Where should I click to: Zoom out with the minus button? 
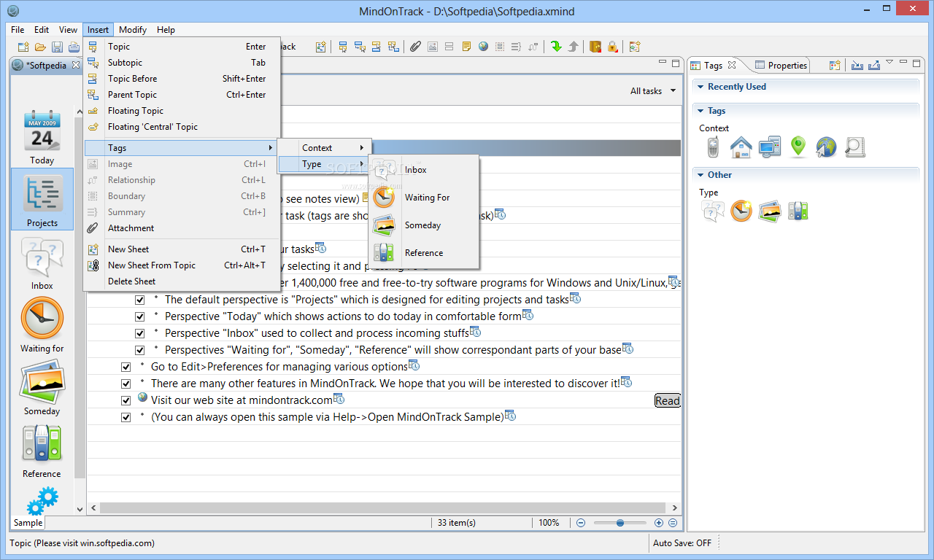click(x=582, y=523)
